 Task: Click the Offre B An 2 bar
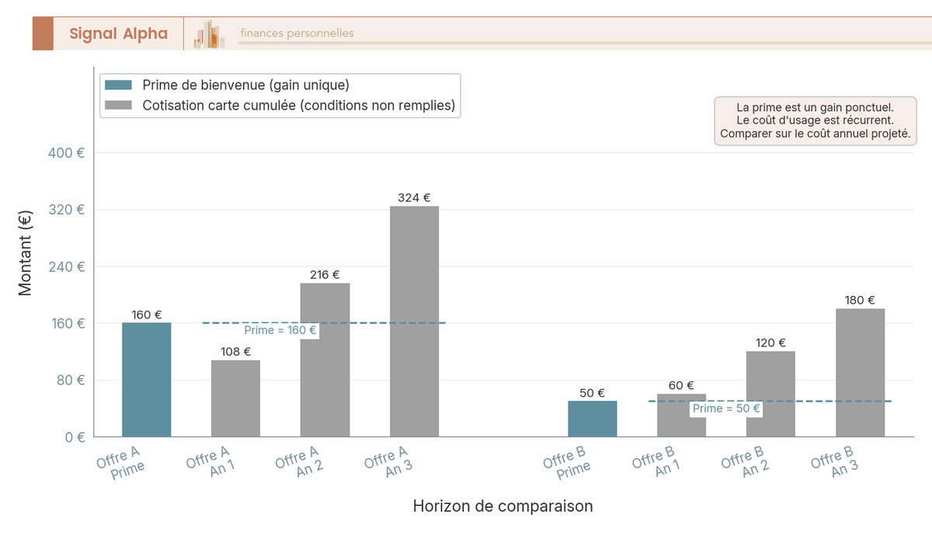[770, 394]
